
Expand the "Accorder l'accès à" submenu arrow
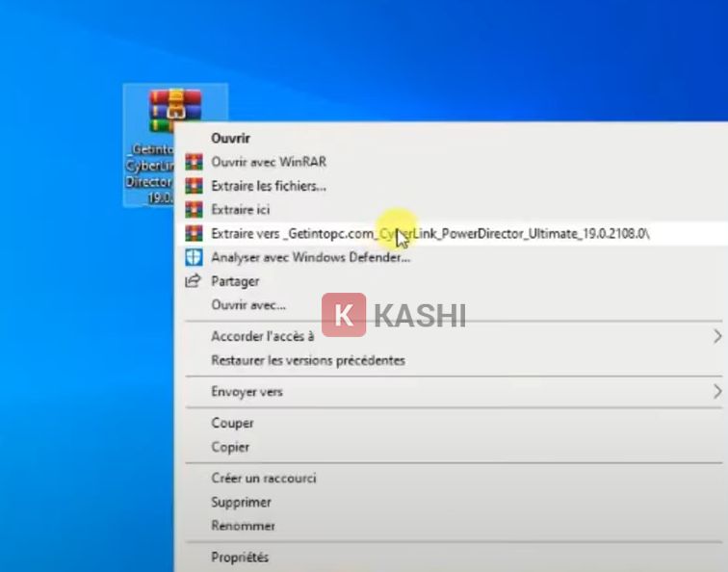[716, 336]
